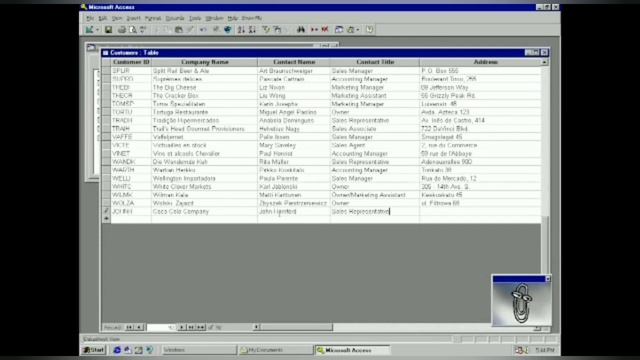The image size is (640, 360).
Task: Open Office Assistant help icon in toolbar
Action: point(369,30)
